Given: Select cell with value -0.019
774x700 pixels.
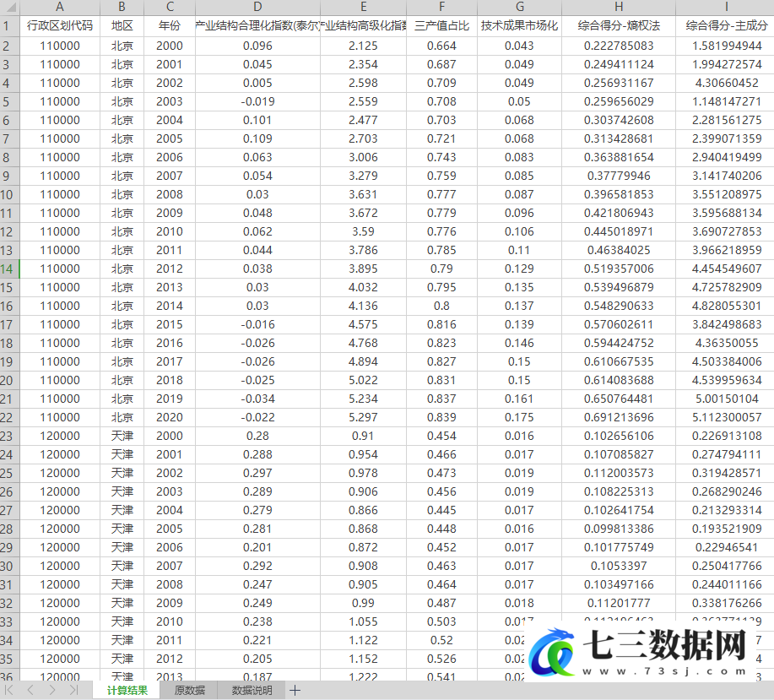Looking at the screenshot, I should pyautogui.click(x=257, y=101).
